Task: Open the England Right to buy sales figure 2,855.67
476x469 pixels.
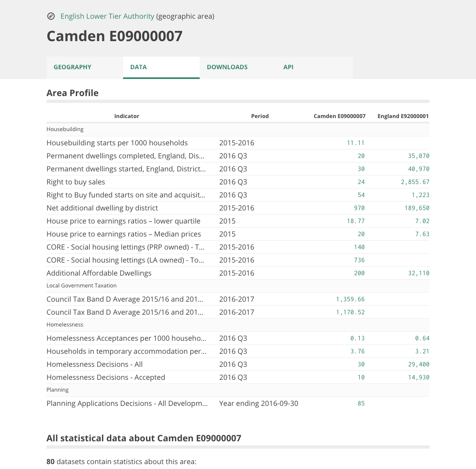Action: coord(415,182)
